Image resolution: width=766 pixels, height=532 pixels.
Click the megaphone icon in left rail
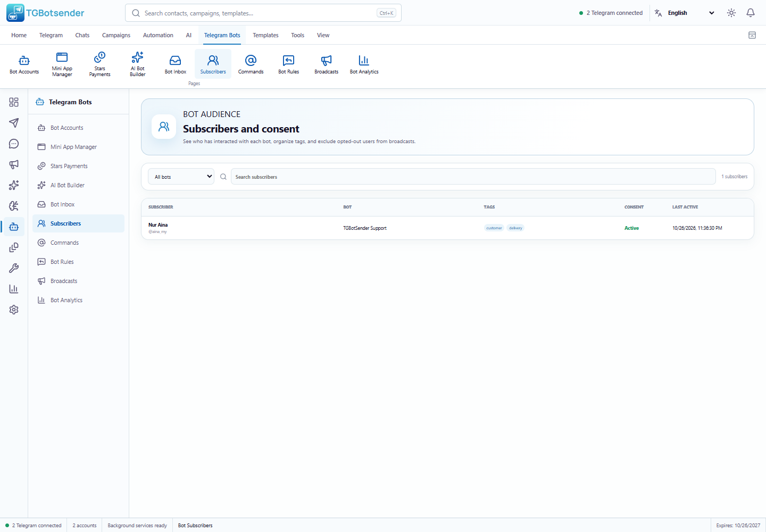(14, 164)
